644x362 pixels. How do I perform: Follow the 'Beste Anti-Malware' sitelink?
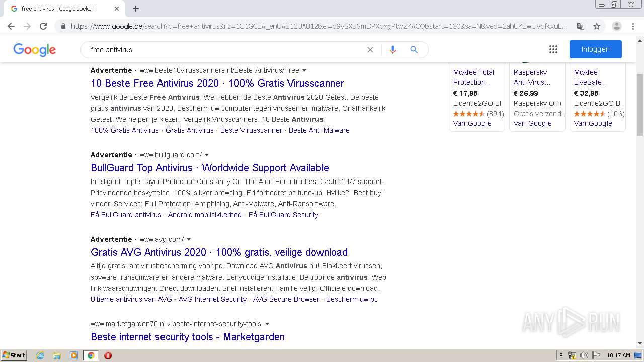319,130
